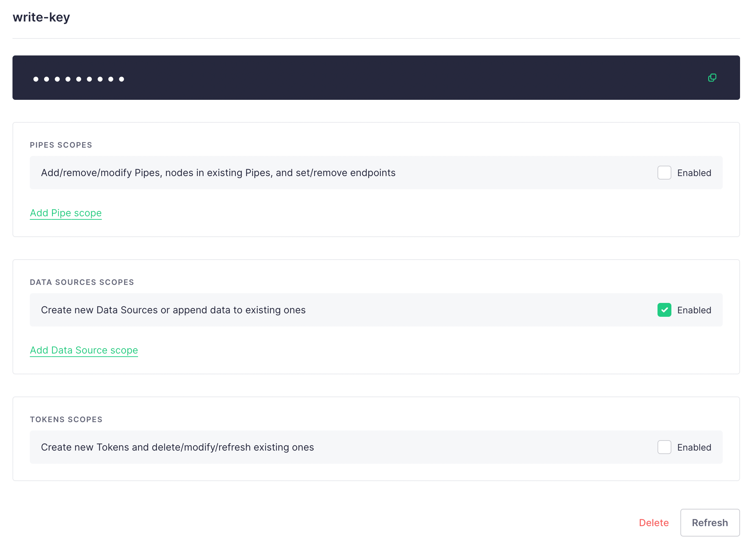
Task: Click the PIPES SCOPES section header
Action: pos(61,145)
